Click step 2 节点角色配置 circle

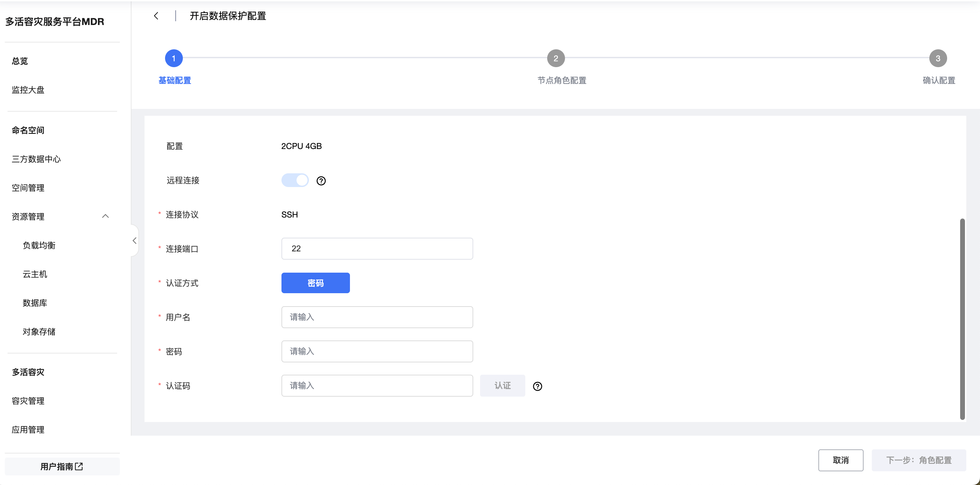(556, 58)
